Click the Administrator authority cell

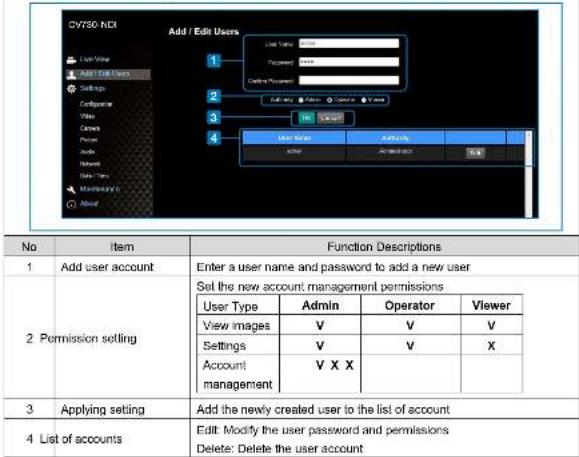[395, 152]
